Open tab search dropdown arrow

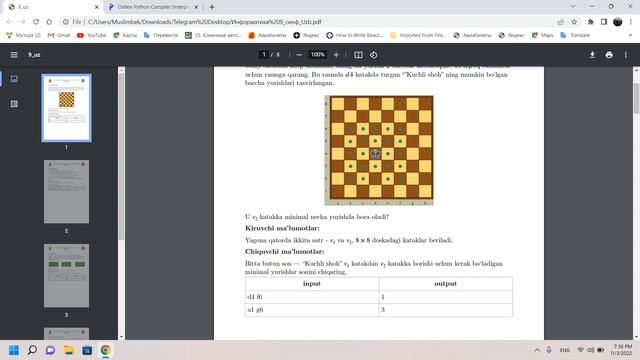point(573,7)
